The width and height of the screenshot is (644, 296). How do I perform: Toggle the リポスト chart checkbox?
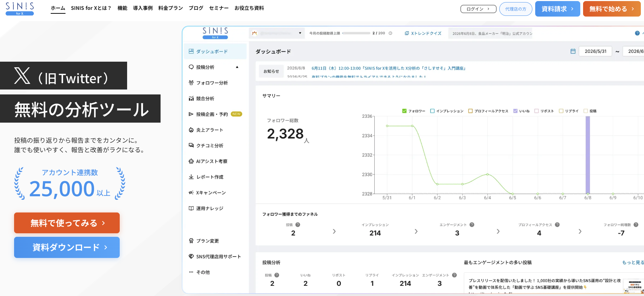(x=537, y=111)
